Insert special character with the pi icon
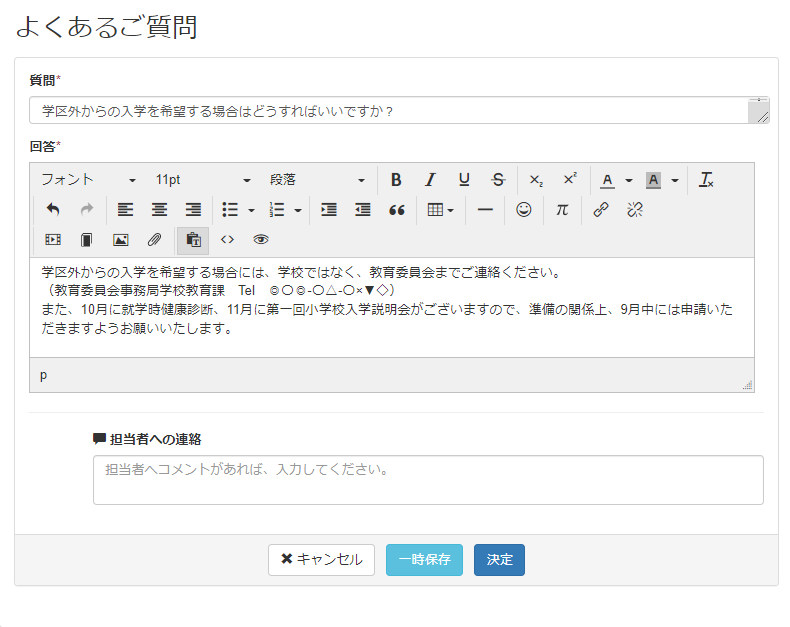The width and height of the screenshot is (790, 627). 562,210
